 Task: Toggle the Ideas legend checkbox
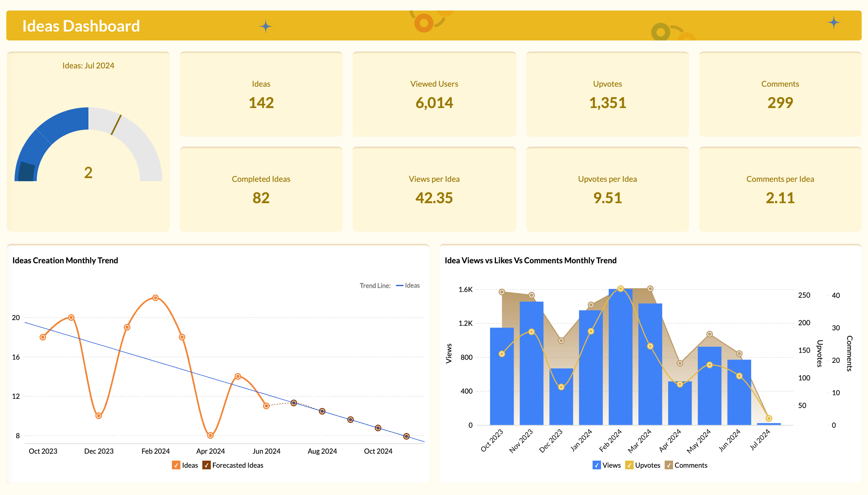point(176,465)
